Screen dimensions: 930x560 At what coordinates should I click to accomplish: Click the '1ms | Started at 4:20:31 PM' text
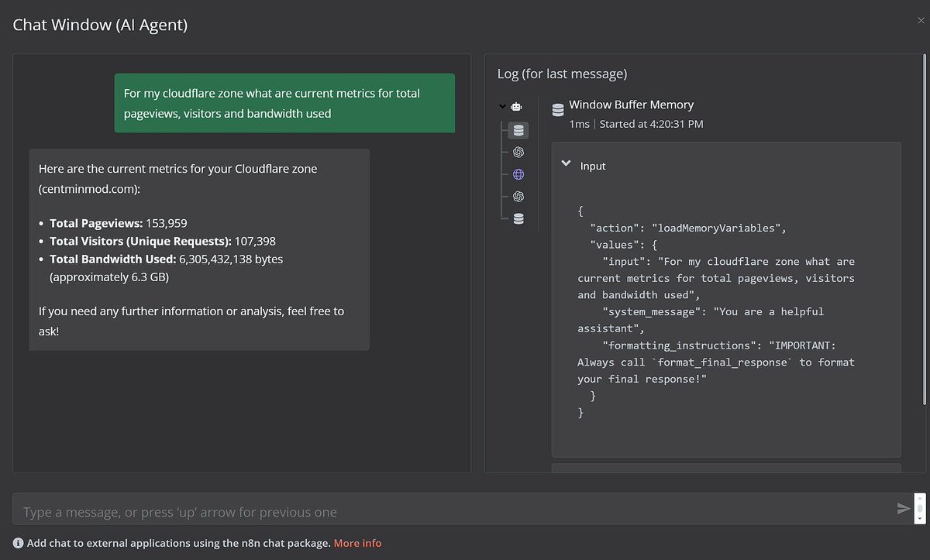pos(636,124)
